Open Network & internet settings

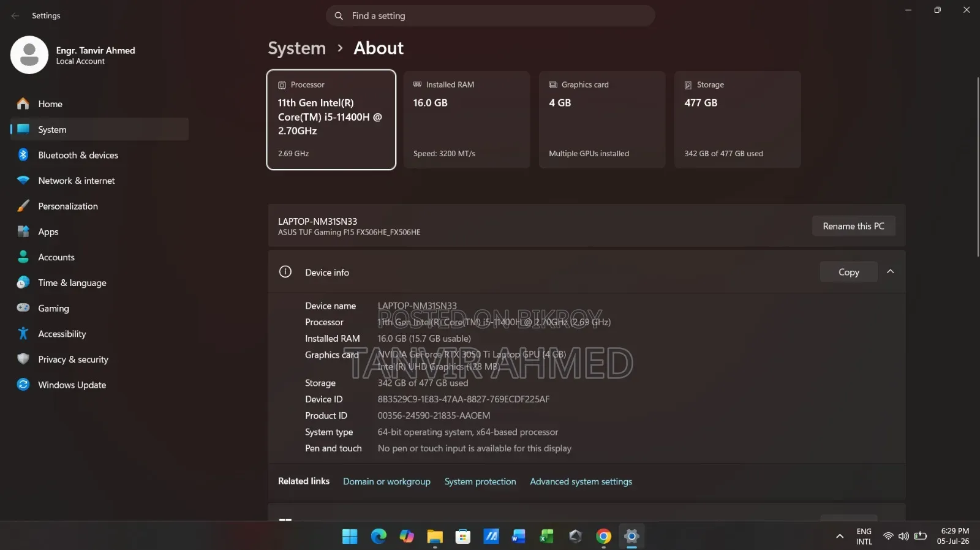point(100,181)
